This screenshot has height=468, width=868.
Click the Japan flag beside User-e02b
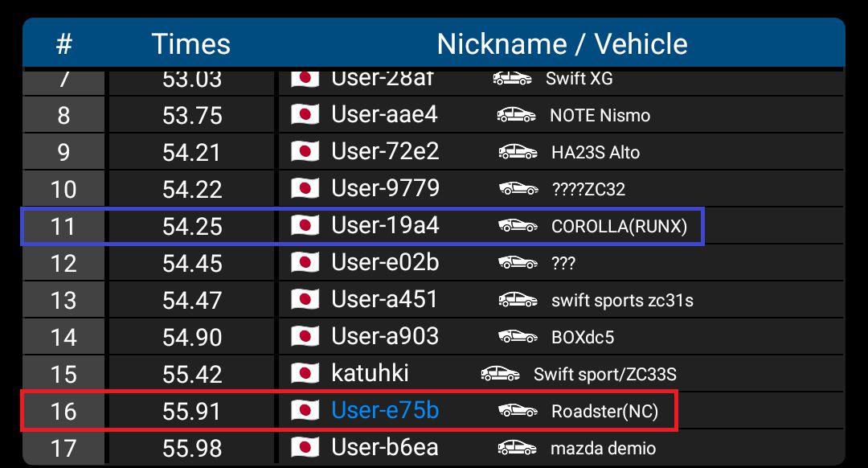coord(305,263)
